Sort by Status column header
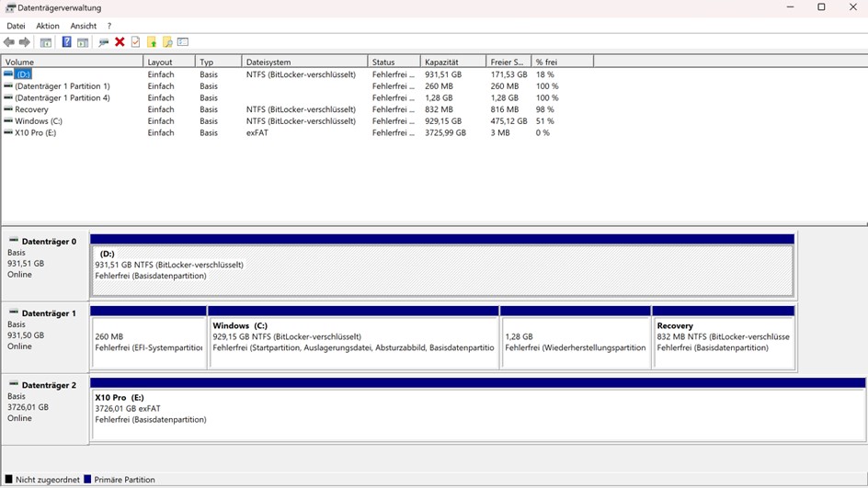This screenshot has width=868, height=488. point(394,62)
